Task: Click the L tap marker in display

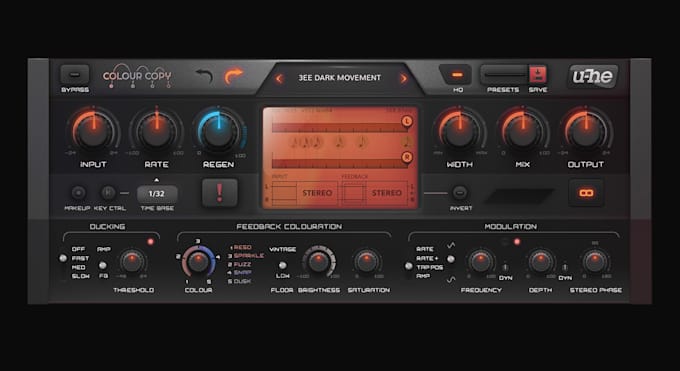Action: [406, 121]
